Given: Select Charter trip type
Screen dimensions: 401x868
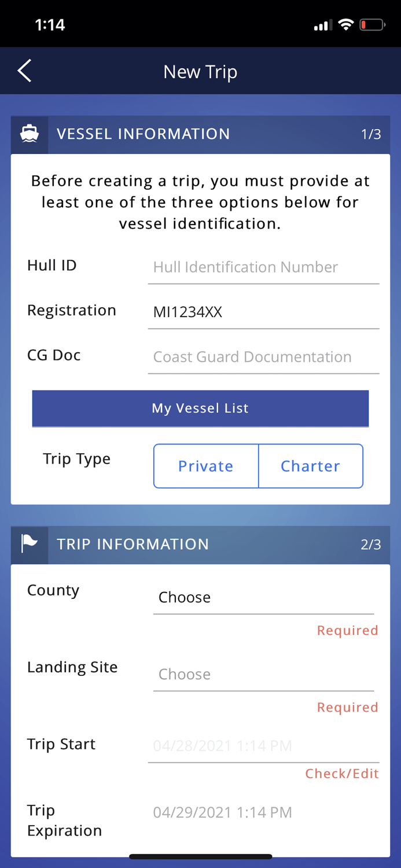Looking at the screenshot, I should click(x=311, y=466).
